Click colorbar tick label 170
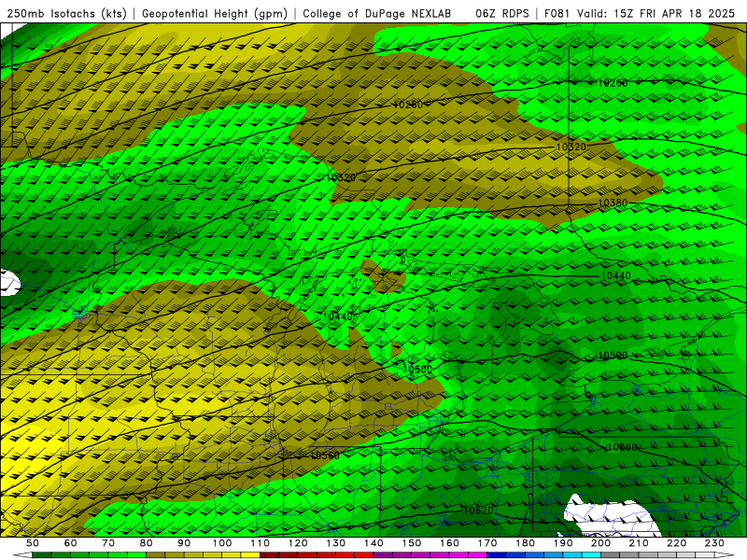Image resolution: width=747 pixels, height=560 pixels. [487, 543]
